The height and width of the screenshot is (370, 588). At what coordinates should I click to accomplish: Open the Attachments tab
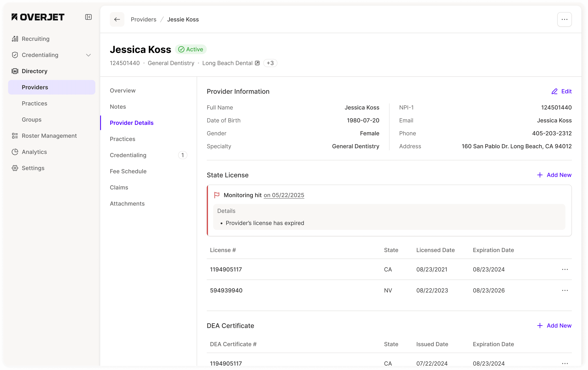[127, 203]
